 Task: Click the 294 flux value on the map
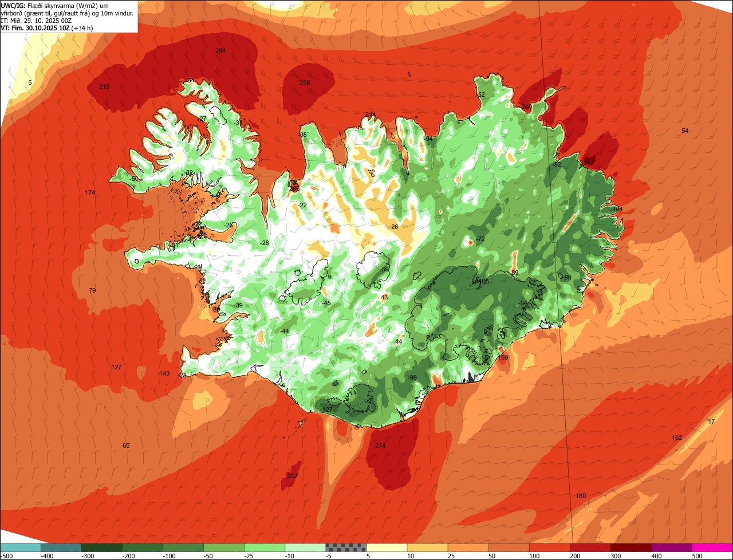point(220,50)
